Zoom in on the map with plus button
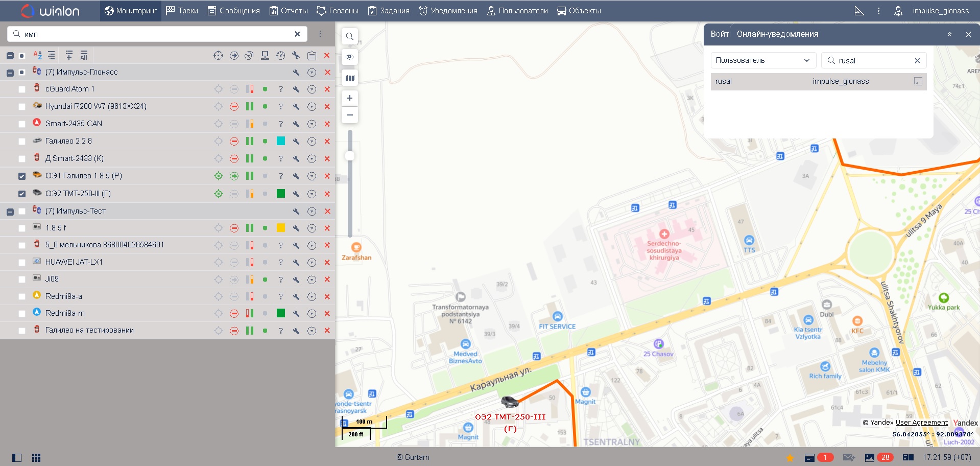 (x=349, y=98)
